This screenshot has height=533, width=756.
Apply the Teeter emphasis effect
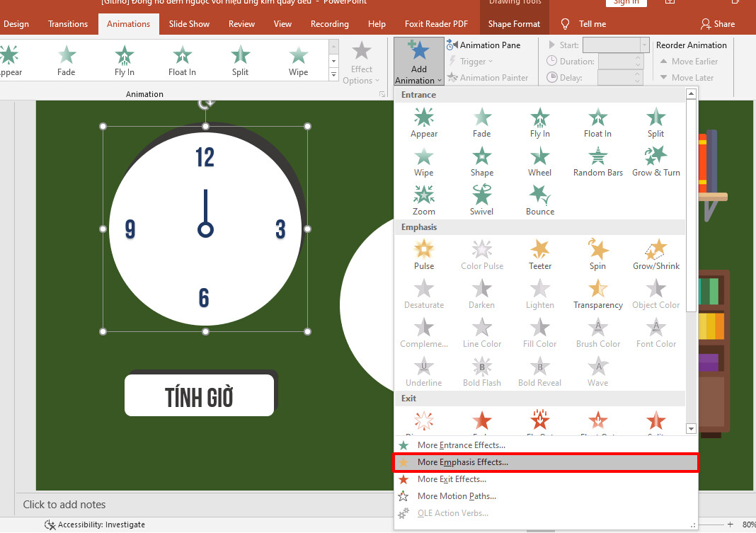coord(539,255)
